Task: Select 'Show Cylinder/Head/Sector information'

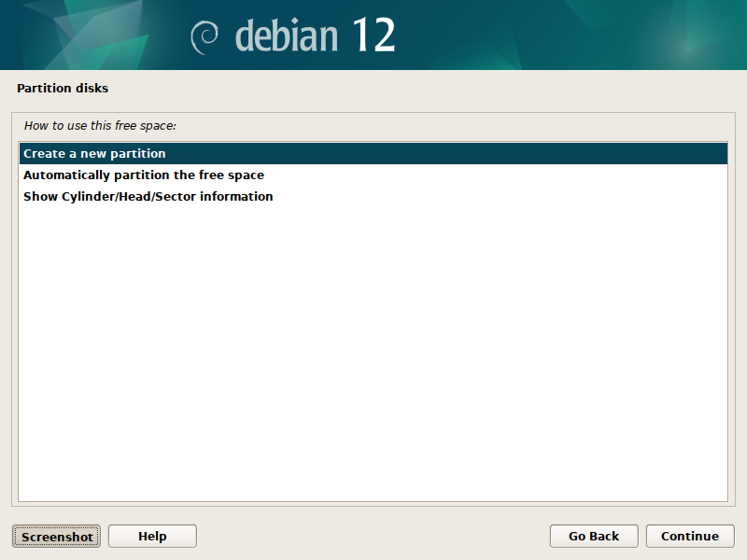Action: [373, 196]
